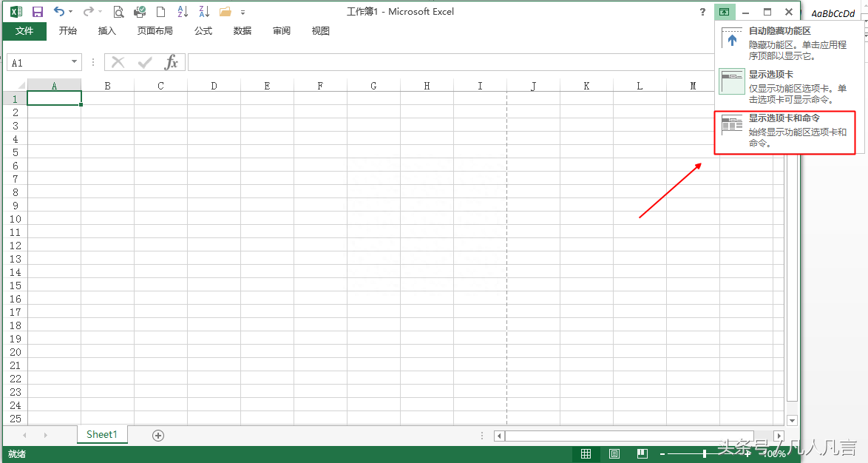Switch to Normal view in status bar

(586, 453)
